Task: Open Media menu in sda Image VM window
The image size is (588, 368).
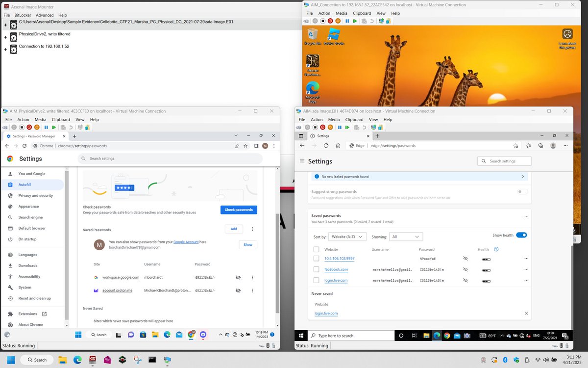Action: 334,119
